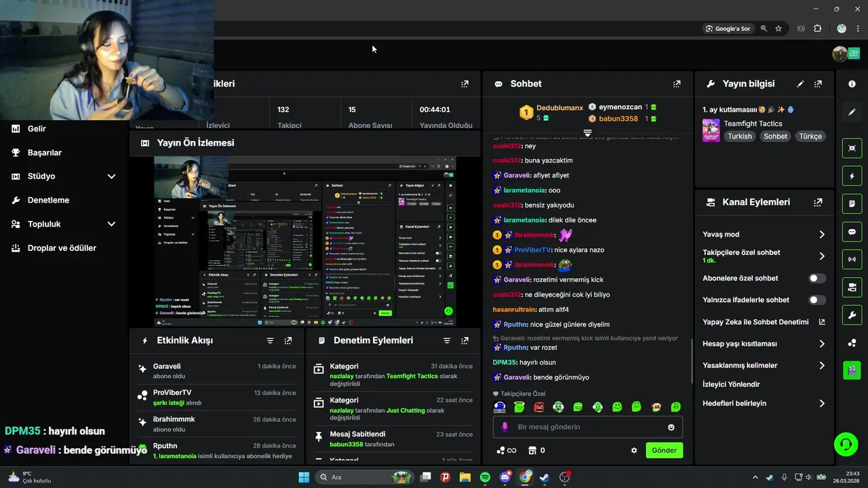Open Windows Start menu
Viewport: 868px width, 488px height.
click(x=304, y=477)
